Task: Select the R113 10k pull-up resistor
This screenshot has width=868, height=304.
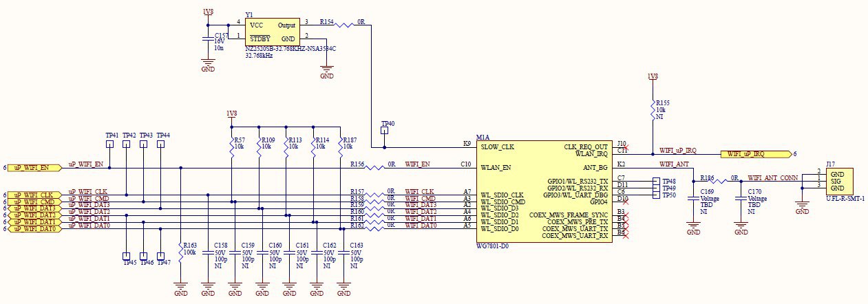Action: 286,146
